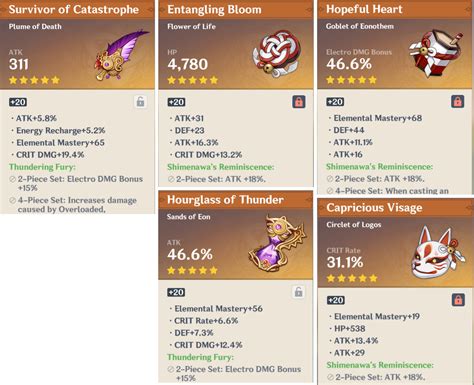This screenshot has height=385, width=474.
Task: Toggle the red lock on Hopeful Heart
Action: [x=457, y=101]
